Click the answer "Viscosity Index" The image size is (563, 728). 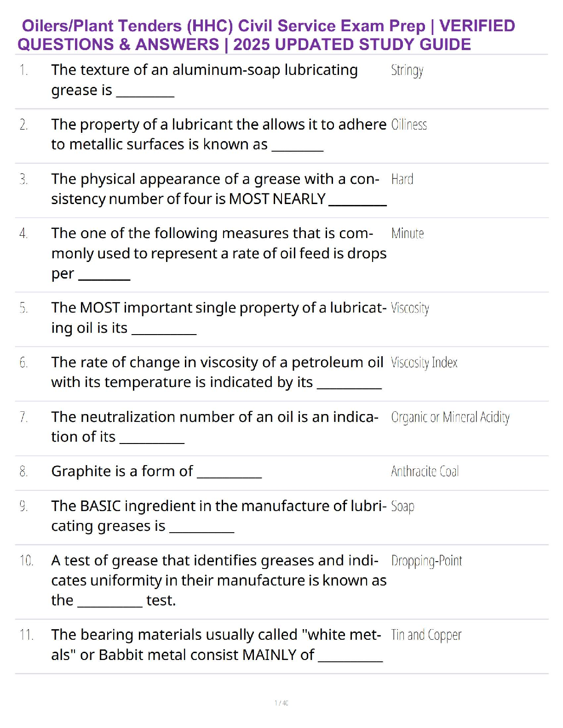(424, 363)
